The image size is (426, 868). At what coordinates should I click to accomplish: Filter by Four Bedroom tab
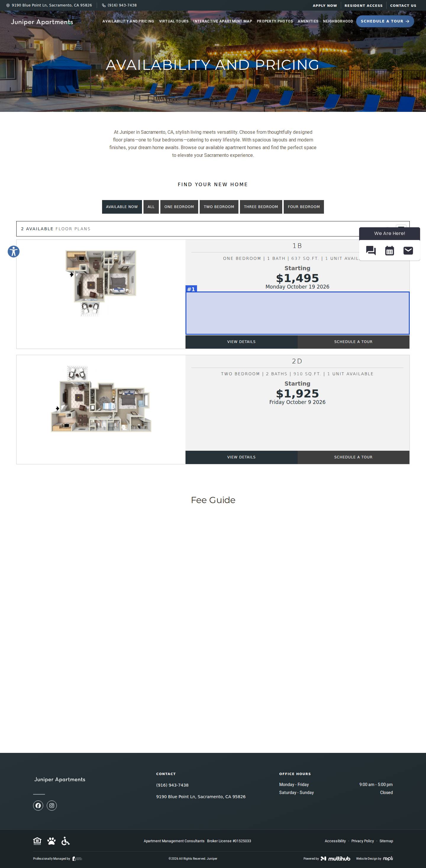tap(304, 207)
